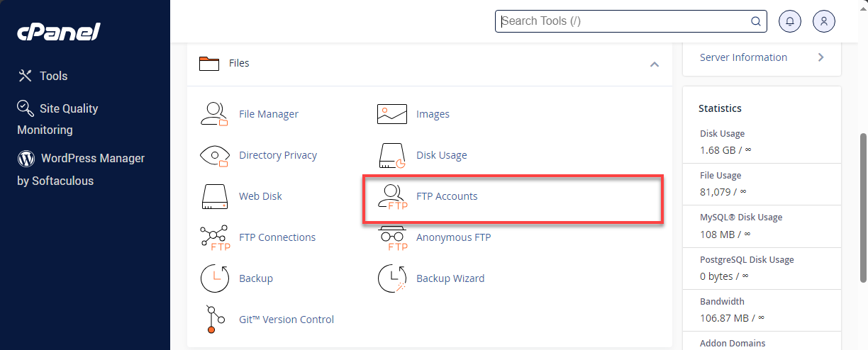The width and height of the screenshot is (868, 350).
Task: Click the File Usage statistic label
Action: coord(720,176)
